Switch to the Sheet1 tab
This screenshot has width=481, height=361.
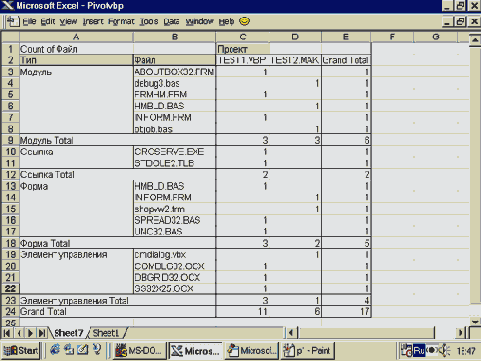click(x=106, y=333)
